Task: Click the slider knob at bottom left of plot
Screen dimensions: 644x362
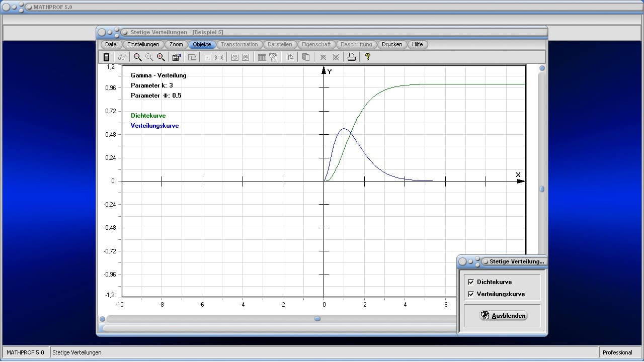Action: click(102, 319)
